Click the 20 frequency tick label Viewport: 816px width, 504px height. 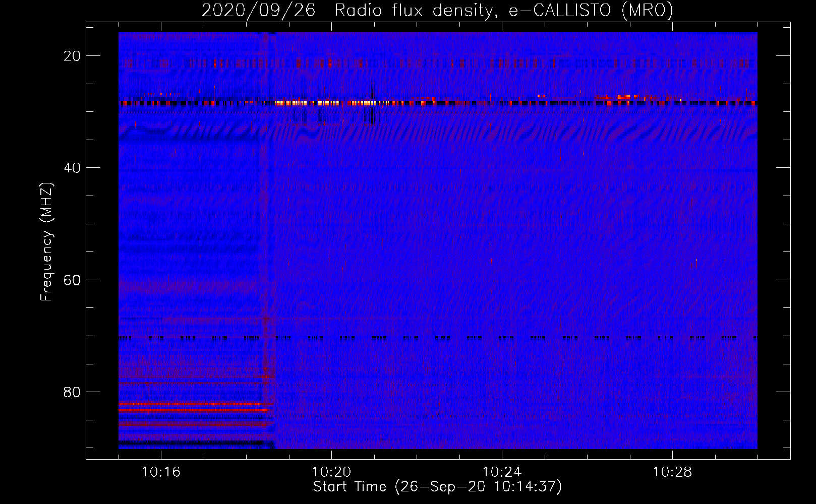(72, 56)
